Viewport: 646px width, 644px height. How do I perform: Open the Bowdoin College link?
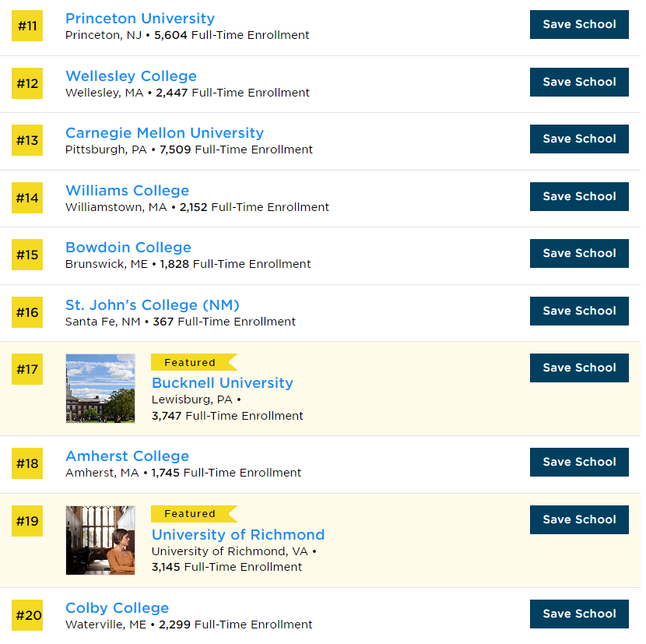click(128, 248)
